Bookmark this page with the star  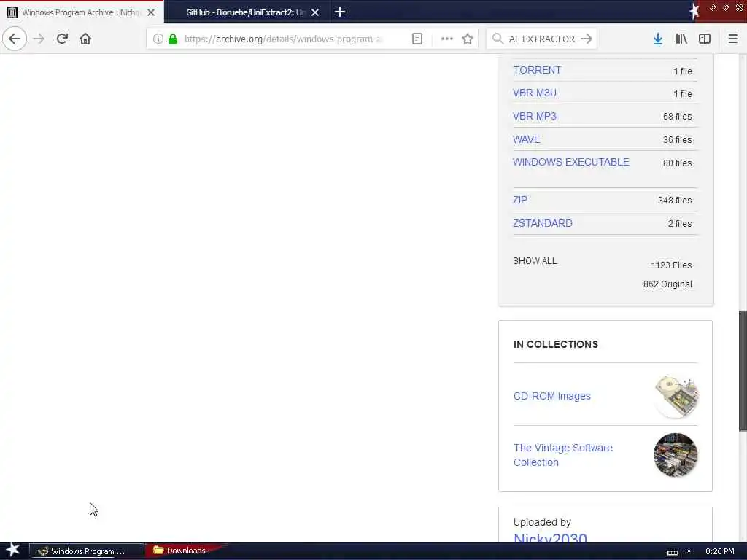tap(468, 39)
